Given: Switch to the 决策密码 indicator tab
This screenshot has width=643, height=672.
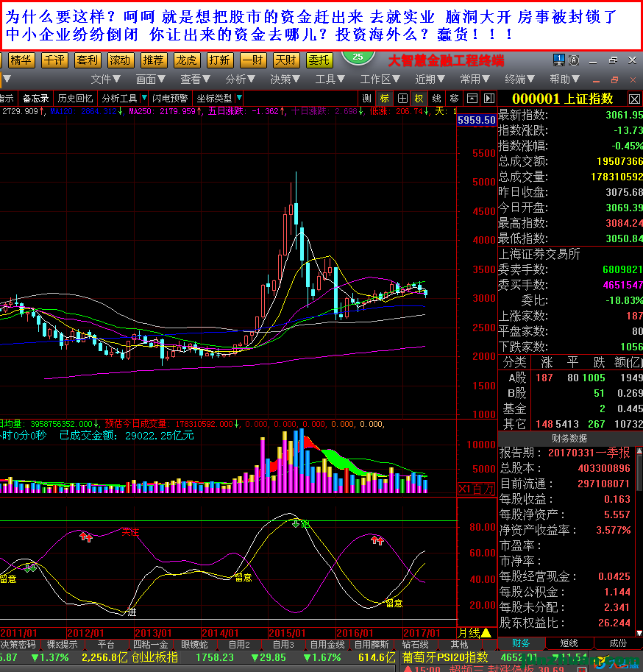Looking at the screenshot, I should click(18, 645).
